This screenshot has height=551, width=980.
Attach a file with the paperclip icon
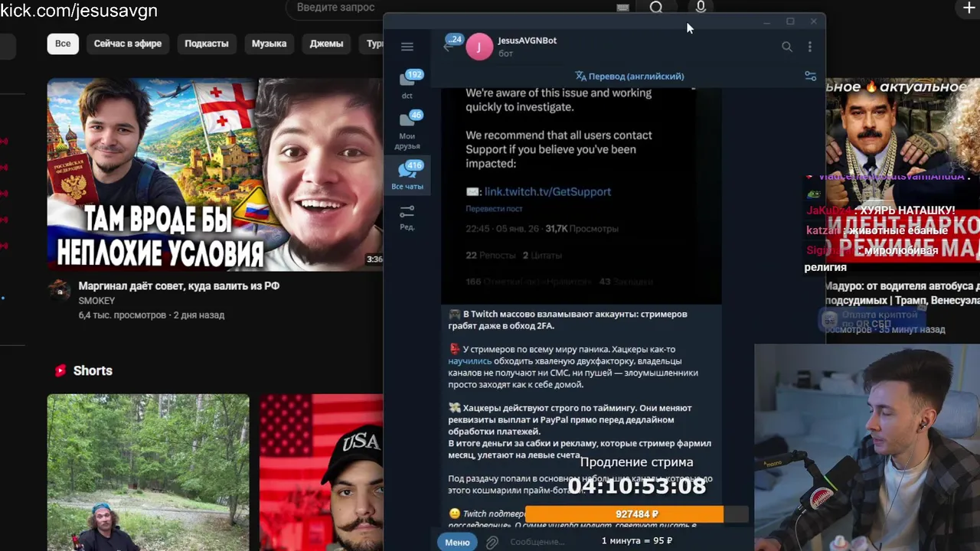[x=492, y=542]
